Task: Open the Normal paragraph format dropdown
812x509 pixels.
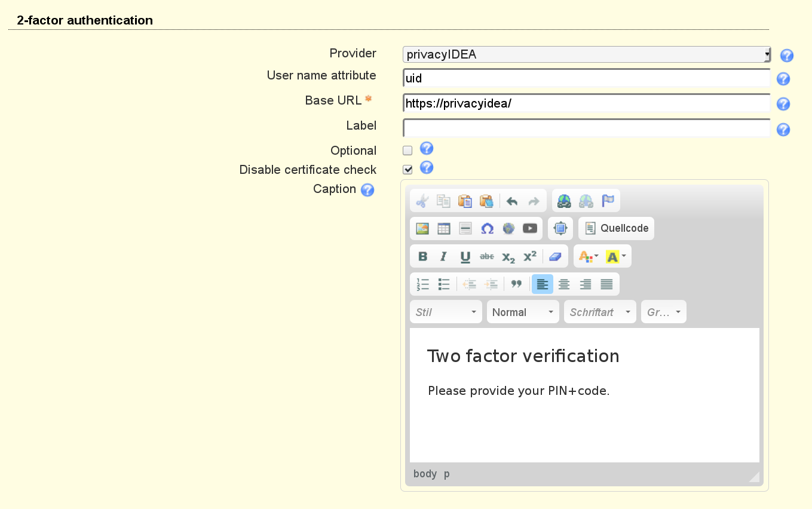Action: pyautogui.click(x=523, y=312)
